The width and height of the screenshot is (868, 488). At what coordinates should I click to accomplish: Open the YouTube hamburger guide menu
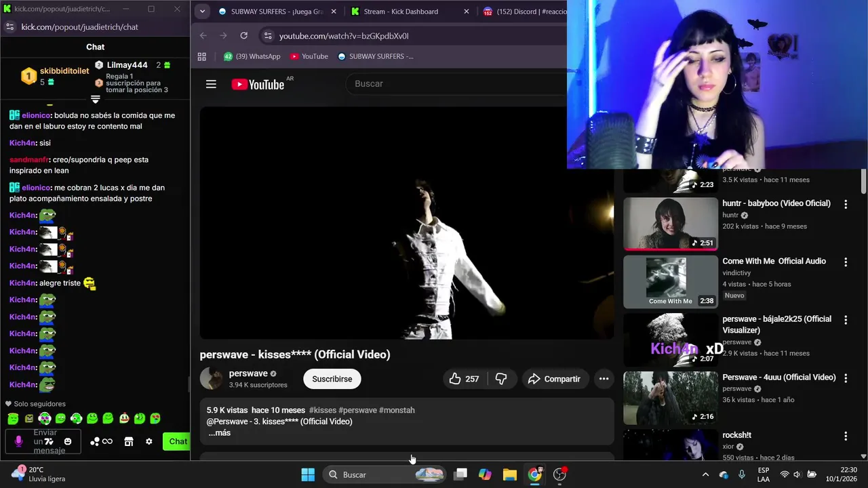[211, 84]
